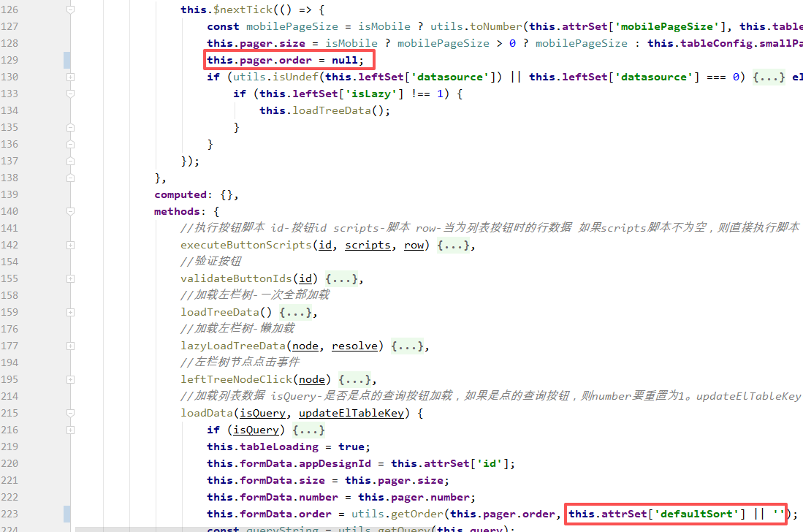803x532 pixels.
Task: Click the change marker beside line 223
Action: coord(67,514)
